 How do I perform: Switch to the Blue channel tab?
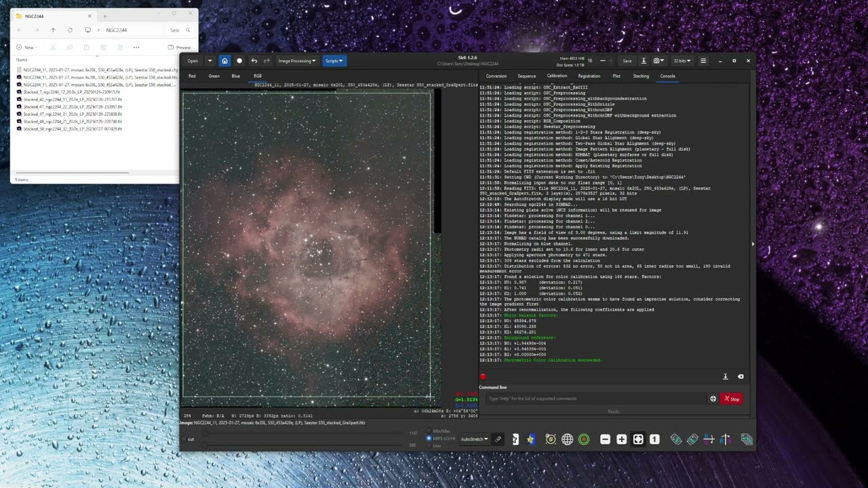pos(235,76)
